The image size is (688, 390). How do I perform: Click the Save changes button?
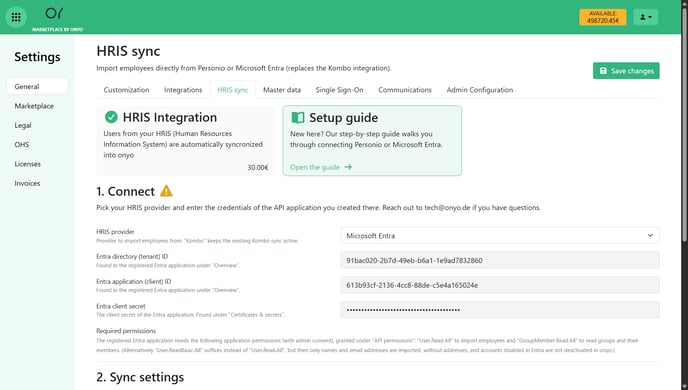pos(626,71)
